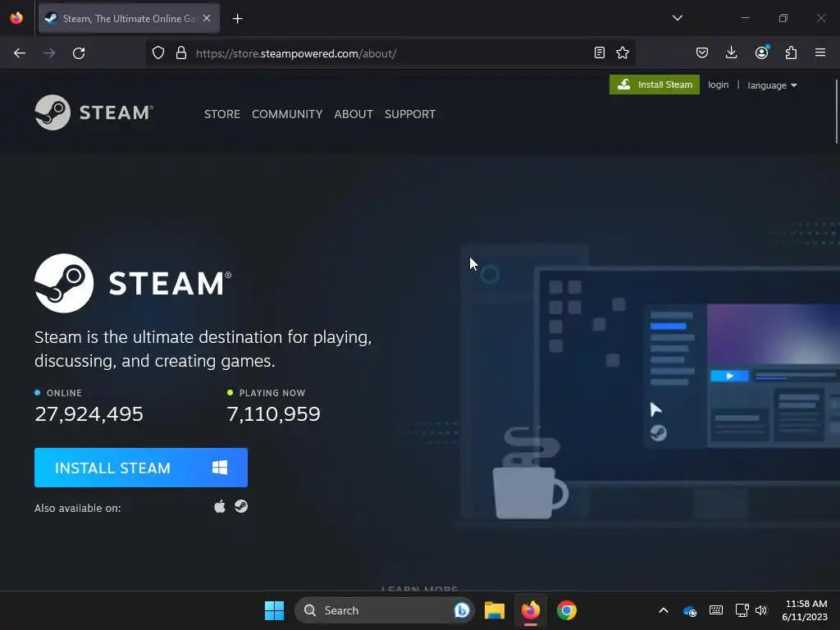Click the login link
The image size is (840, 630).
click(x=718, y=84)
